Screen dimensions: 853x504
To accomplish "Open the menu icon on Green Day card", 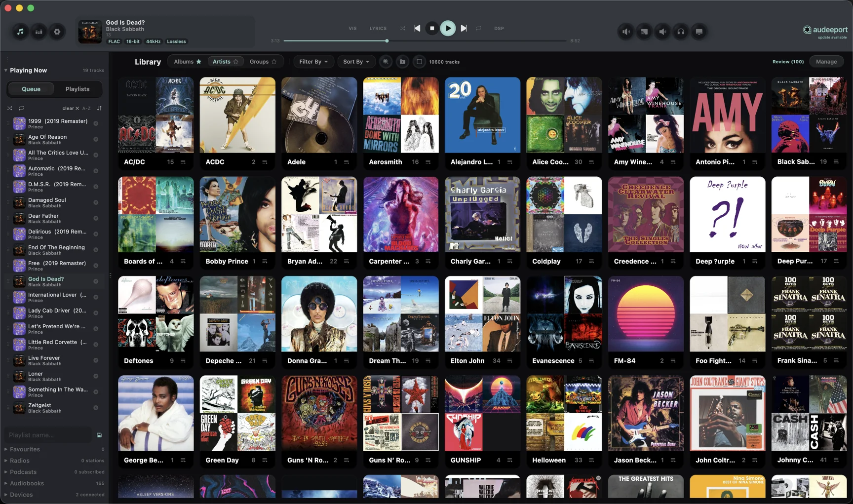I will [x=265, y=460].
